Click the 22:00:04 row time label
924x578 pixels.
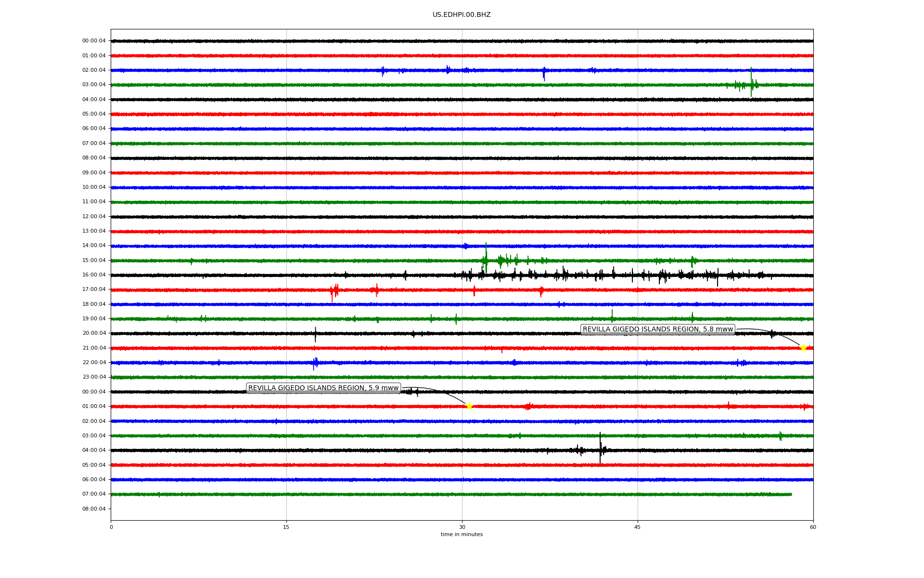[94, 362]
